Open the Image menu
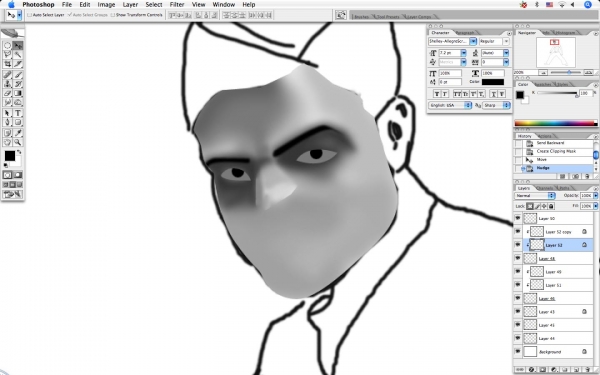This screenshot has height=375, width=600. tap(106, 5)
